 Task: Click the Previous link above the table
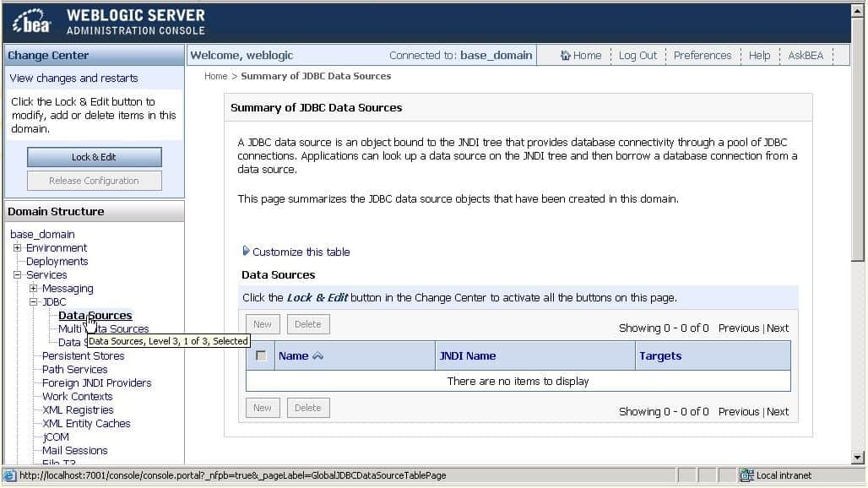point(739,328)
